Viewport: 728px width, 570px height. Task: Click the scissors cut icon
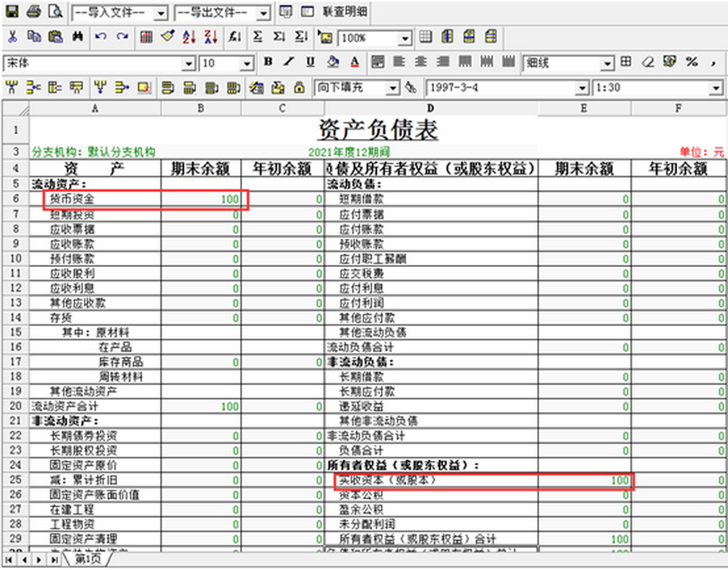12,37
